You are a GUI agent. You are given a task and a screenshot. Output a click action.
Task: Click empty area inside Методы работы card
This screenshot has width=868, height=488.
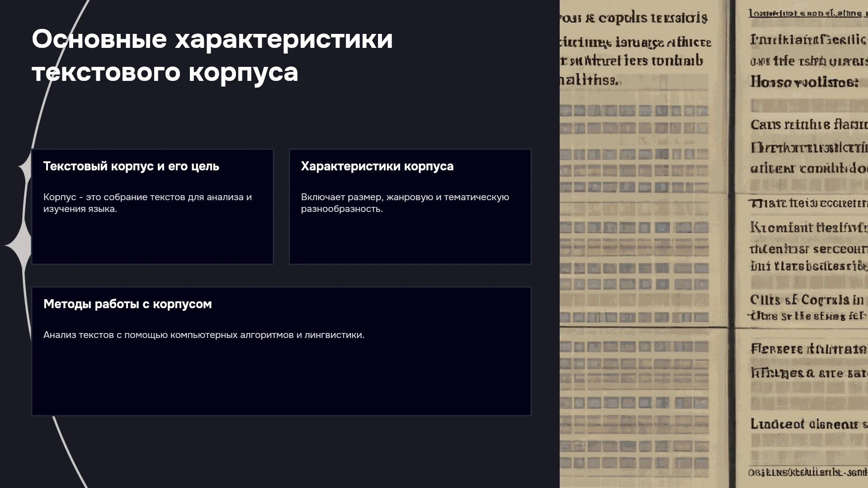[x=281, y=380]
